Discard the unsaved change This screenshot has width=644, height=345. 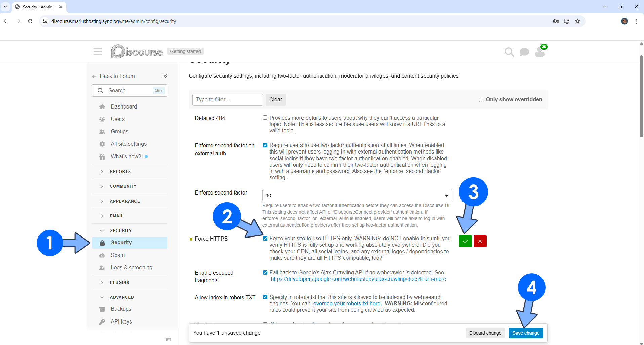[x=485, y=333]
